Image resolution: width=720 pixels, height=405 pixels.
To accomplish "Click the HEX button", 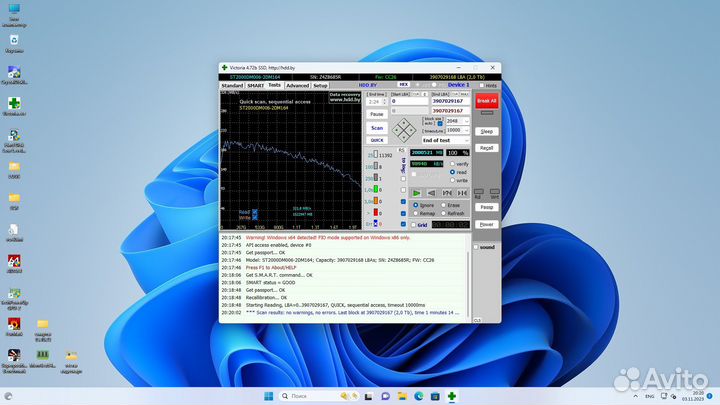I will click(x=403, y=84).
